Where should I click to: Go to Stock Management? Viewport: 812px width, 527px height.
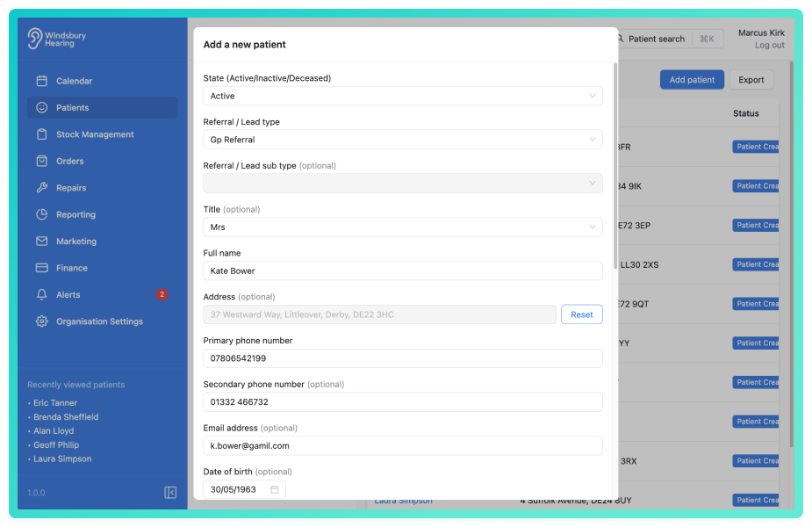[103, 134]
